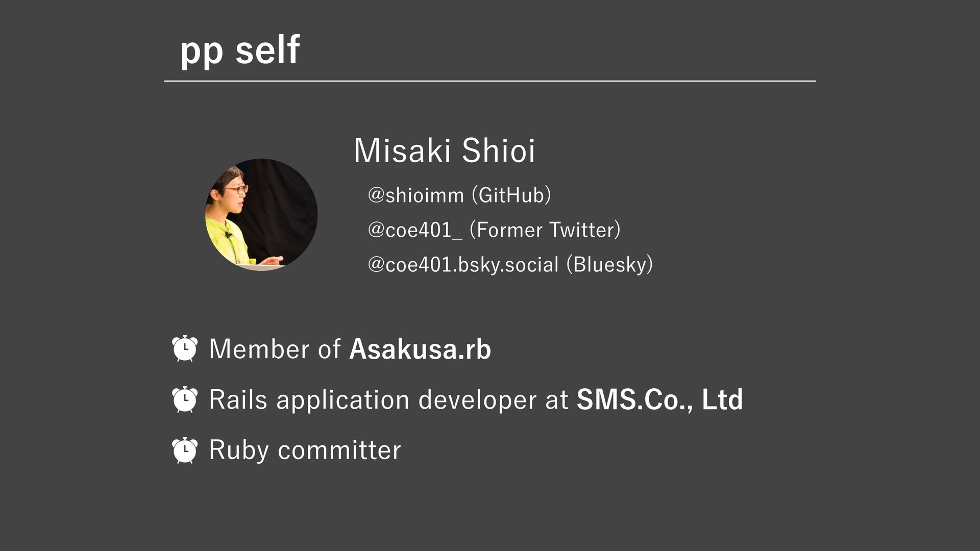The image size is (980, 551).
Task: Select the word "self" in the title
Action: coord(267,49)
